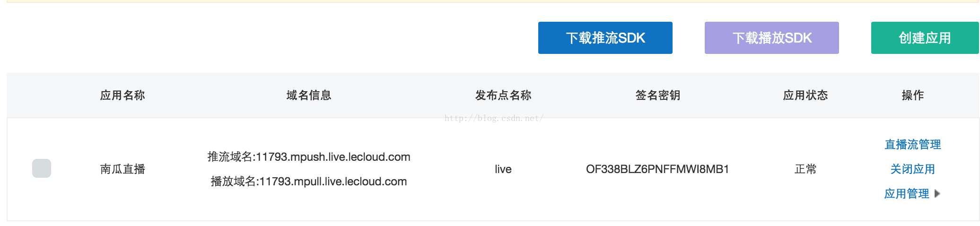
Task: Click the 下载推流SDK button
Action: point(605,38)
